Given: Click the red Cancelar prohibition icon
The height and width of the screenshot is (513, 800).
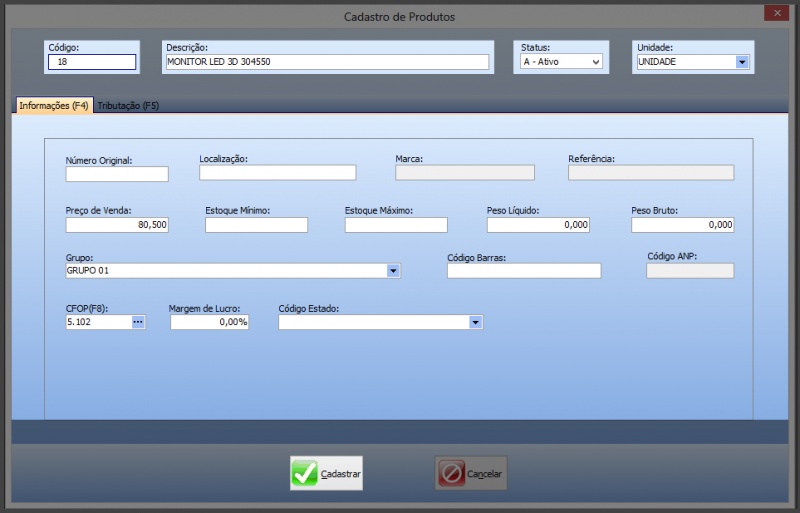Looking at the screenshot, I should 451,473.
